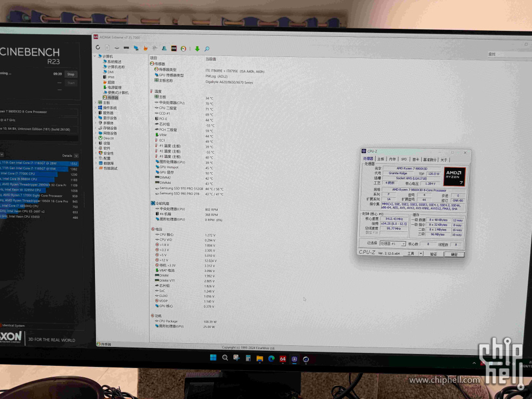Viewport: 532px width, 399px height.
Task: Switch to the 内存 tab in CPU-Z
Action: tap(392, 159)
